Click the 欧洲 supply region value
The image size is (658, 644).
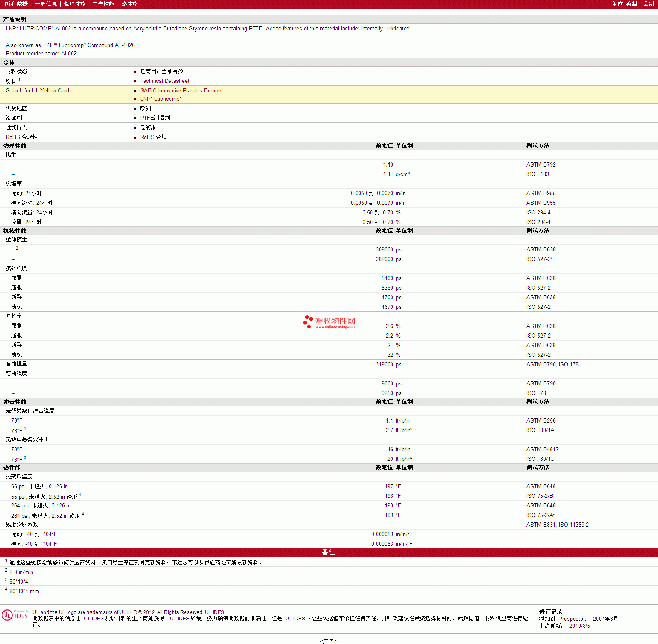[145, 109]
